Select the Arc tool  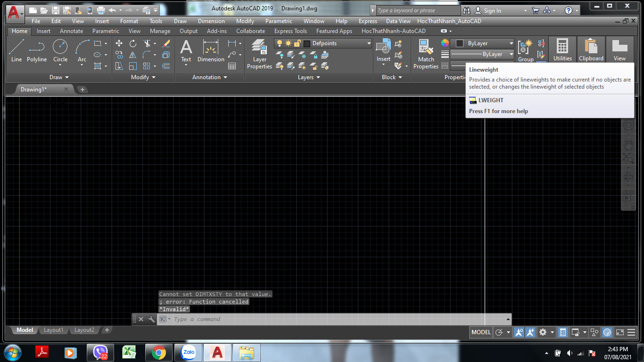[82, 51]
